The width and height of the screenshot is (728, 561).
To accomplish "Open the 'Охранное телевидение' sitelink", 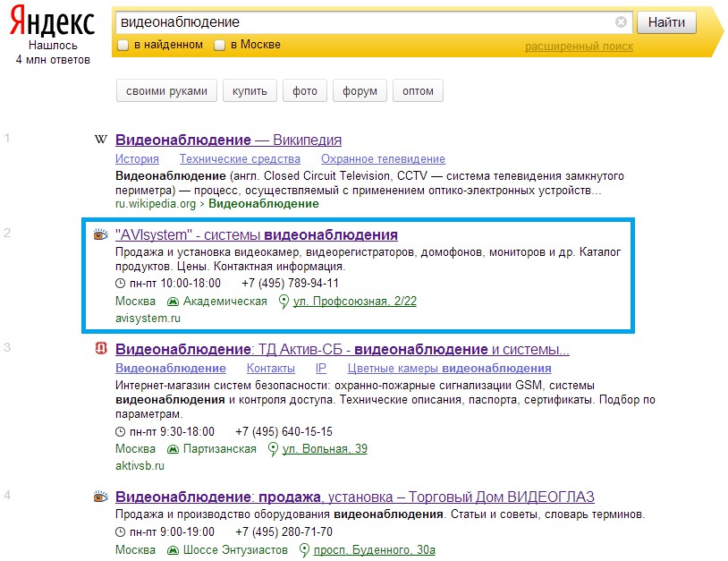I will point(383,159).
